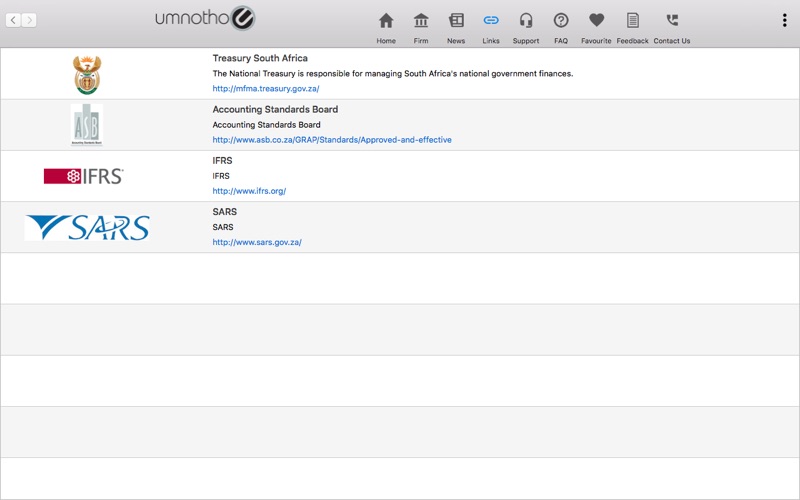This screenshot has width=800, height=500.
Task: Open the Favourite heart icon
Action: pyautogui.click(x=596, y=20)
